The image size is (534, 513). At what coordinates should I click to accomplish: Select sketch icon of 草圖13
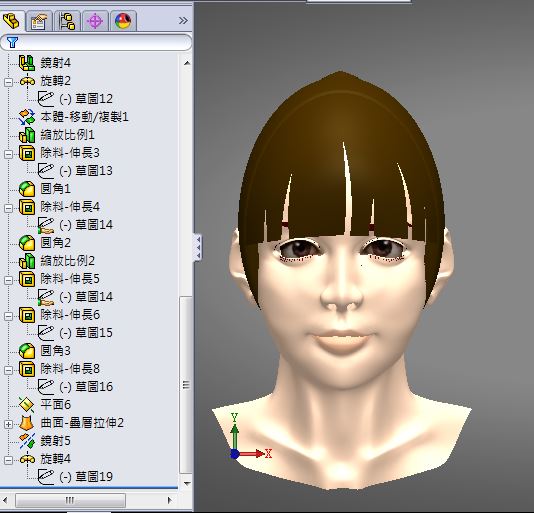click(46, 171)
